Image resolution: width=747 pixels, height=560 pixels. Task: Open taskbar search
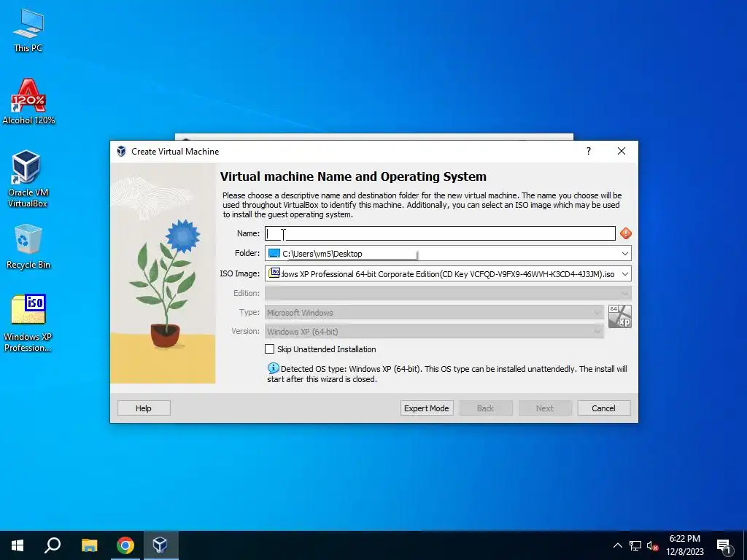click(53, 545)
